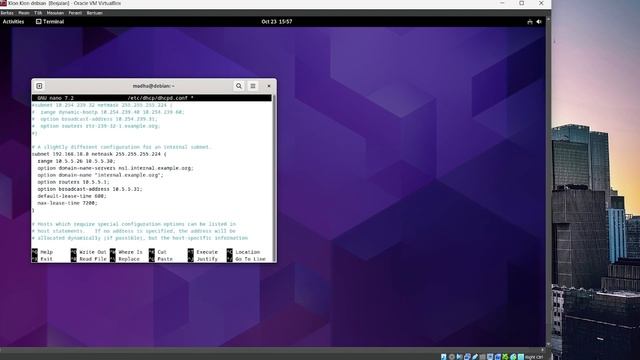Click the GNOME network status icon

[530, 22]
